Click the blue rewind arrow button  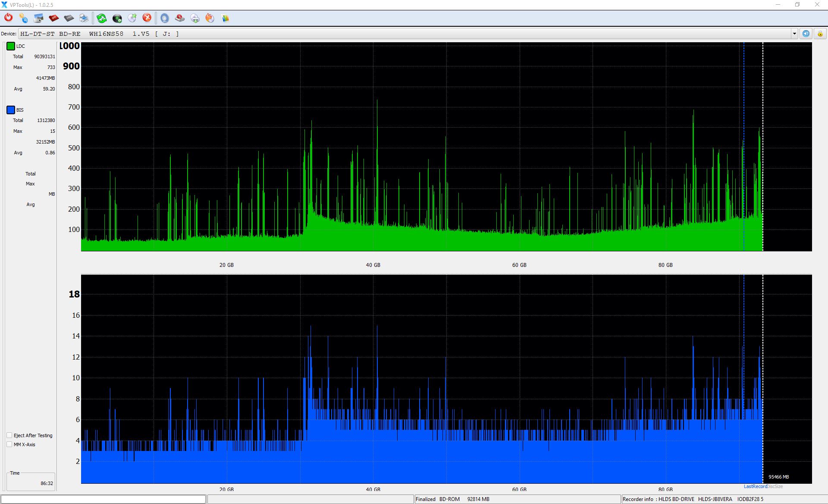806,34
